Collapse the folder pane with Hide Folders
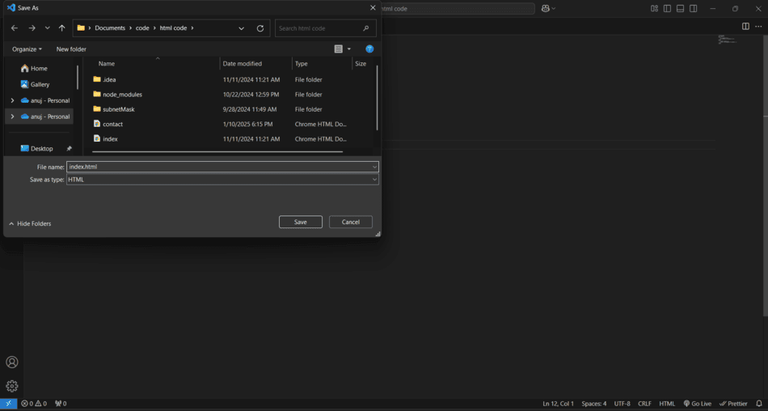This screenshot has height=411, width=768. 30,224
